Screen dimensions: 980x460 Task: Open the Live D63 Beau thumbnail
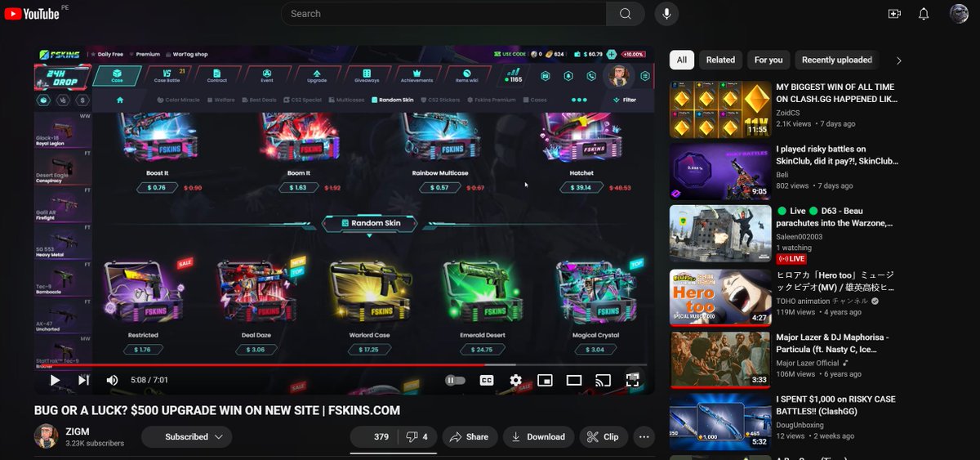pyautogui.click(x=720, y=234)
